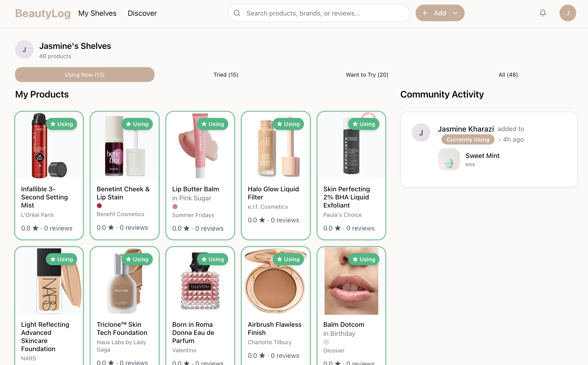The width and height of the screenshot is (588, 365).
Task: Click Jasmine's avatar in Community Activity
Action: pos(421,132)
